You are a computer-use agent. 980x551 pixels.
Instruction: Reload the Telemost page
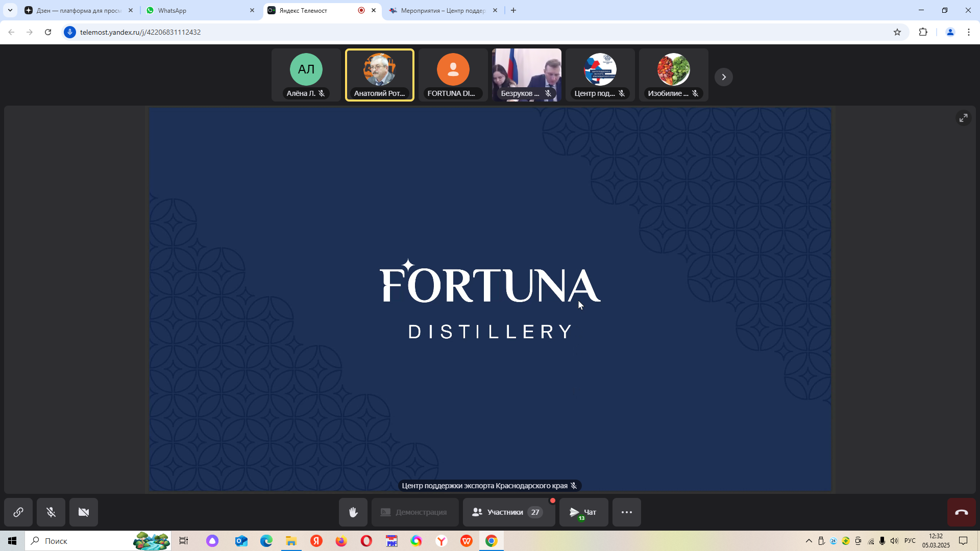(x=48, y=32)
